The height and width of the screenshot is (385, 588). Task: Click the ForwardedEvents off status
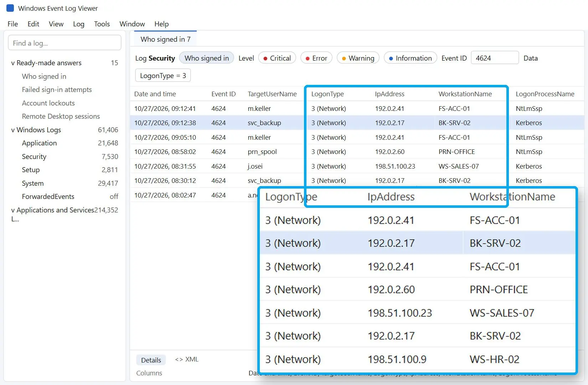coord(114,196)
